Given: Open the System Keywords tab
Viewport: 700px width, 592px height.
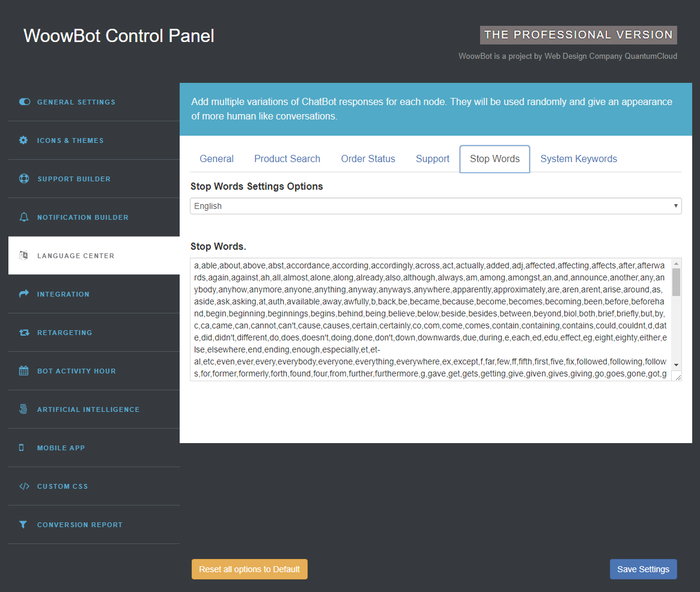Looking at the screenshot, I should (579, 159).
